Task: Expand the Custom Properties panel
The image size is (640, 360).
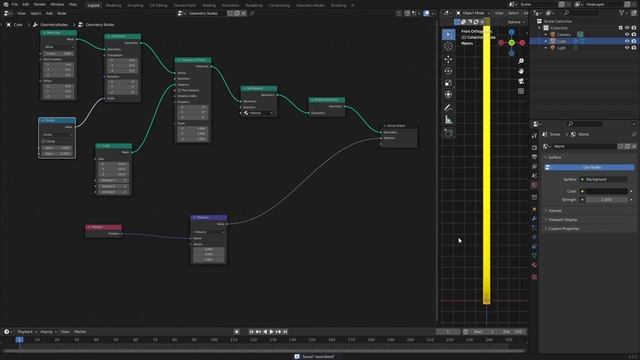Action: (564, 229)
